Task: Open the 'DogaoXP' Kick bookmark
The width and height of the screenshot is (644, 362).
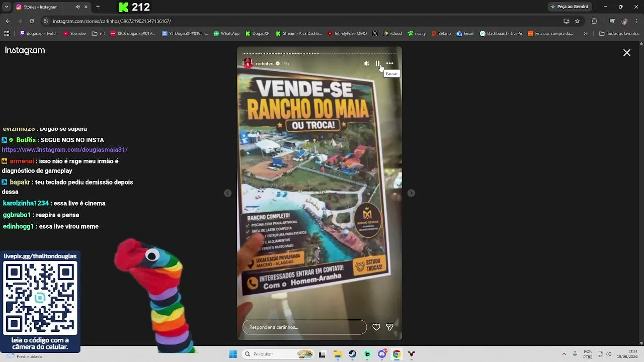Action: (258, 34)
